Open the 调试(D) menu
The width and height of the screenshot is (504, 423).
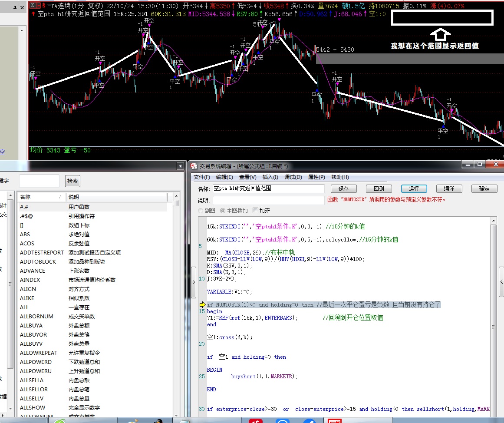293,177
